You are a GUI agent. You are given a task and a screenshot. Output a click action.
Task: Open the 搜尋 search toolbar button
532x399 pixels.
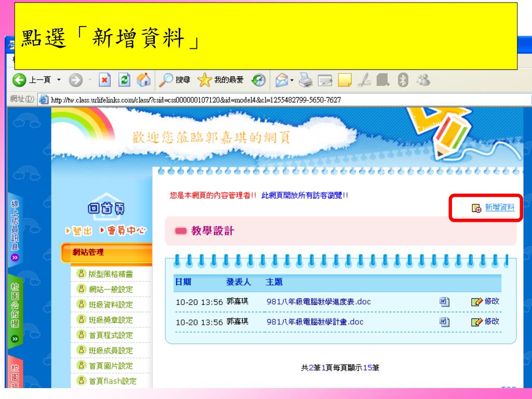175,80
